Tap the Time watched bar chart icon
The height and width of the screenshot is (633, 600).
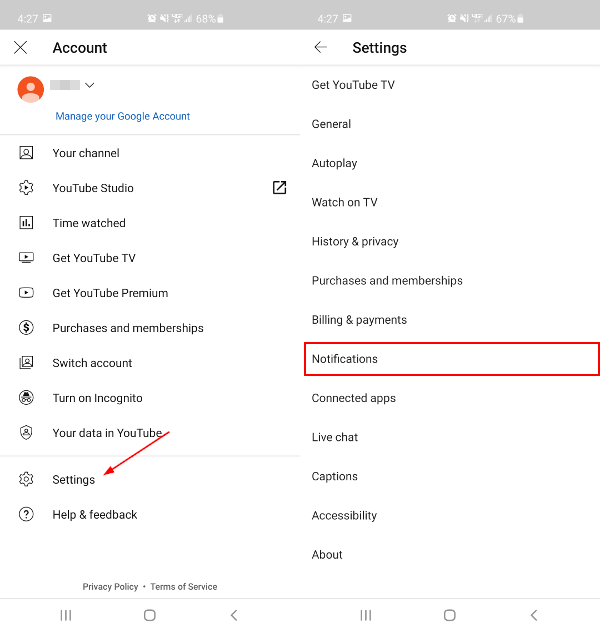point(26,223)
